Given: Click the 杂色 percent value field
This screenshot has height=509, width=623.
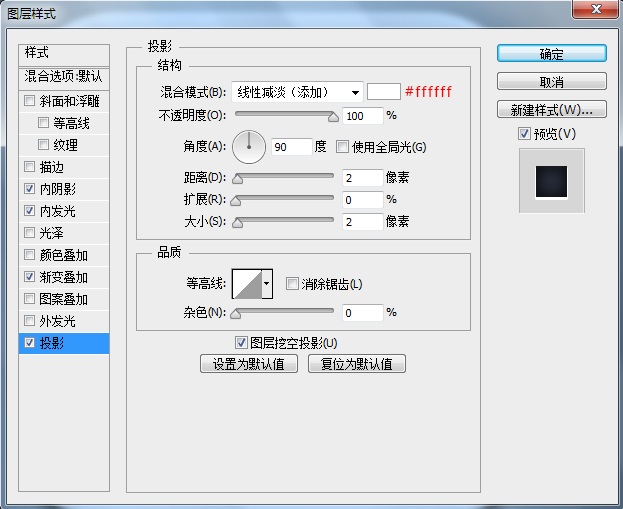Looking at the screenshot, I should click(x=363, y=313).
